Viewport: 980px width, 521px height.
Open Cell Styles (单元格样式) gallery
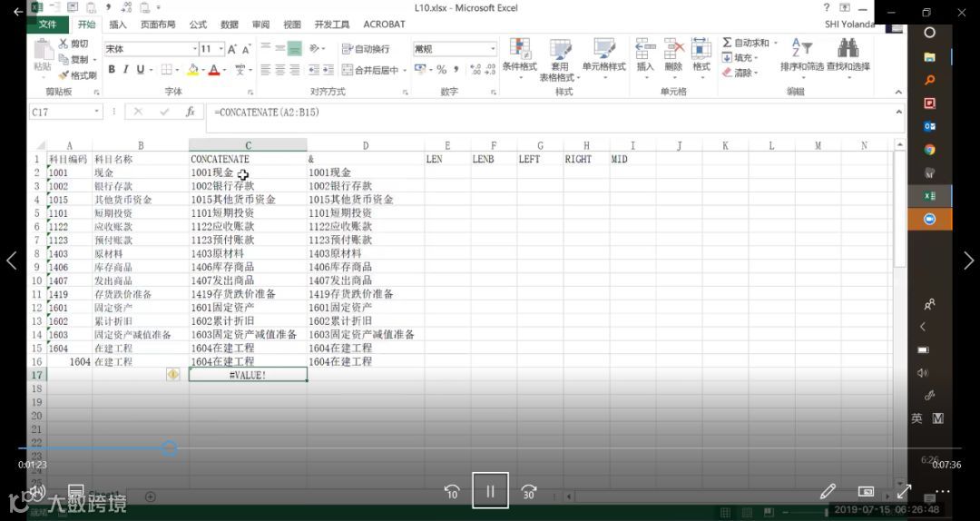point(603,58)
